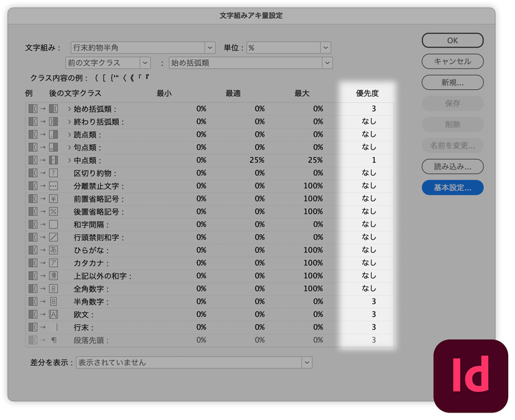Click the 最大 value 100% for 上記以外の和字
515x420 pixels.
(313, 276)
